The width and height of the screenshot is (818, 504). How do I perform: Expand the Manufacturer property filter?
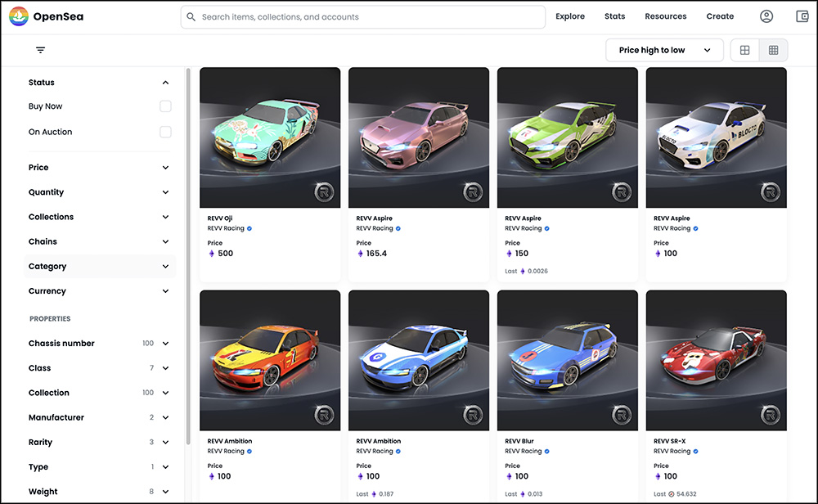click(99, 417)
